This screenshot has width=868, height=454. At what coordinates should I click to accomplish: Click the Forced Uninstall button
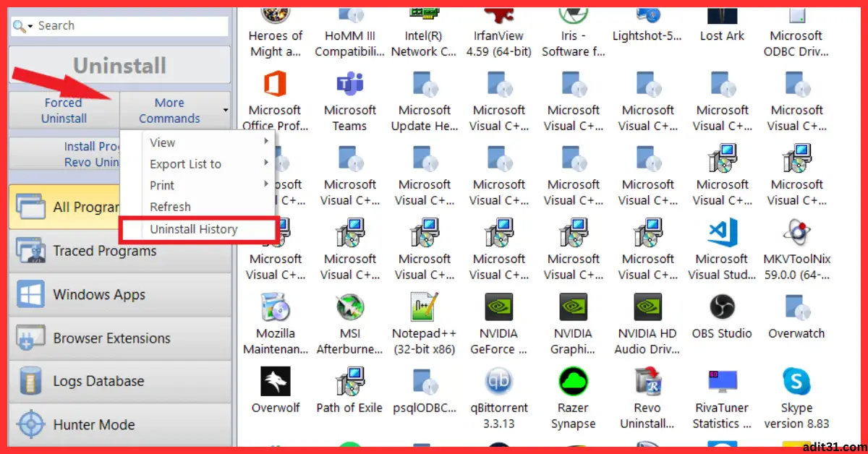tap(64, 111)
